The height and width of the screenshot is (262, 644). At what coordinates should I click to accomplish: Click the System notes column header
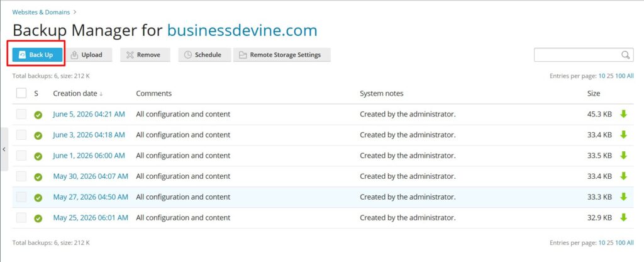(x=382, y=93)
